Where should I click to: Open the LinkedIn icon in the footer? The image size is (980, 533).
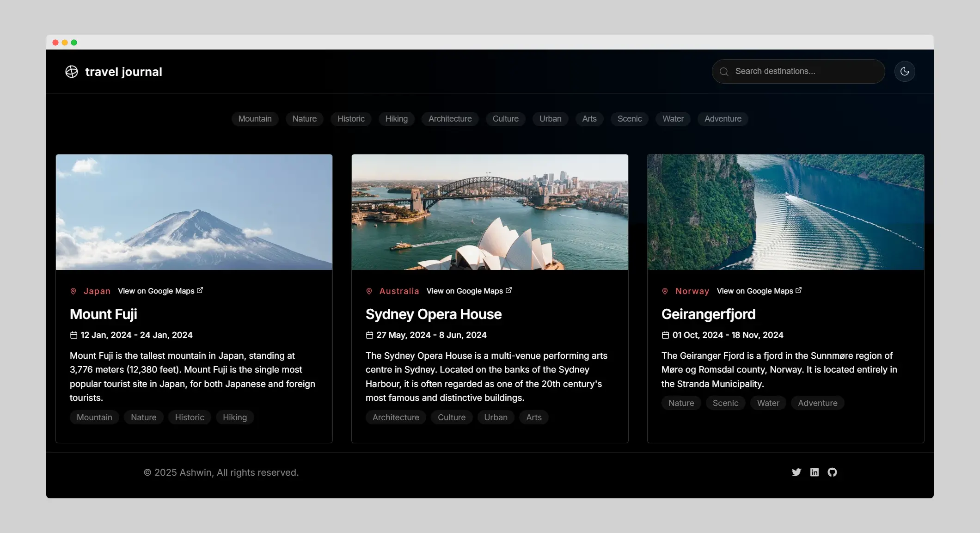[815, 472]
